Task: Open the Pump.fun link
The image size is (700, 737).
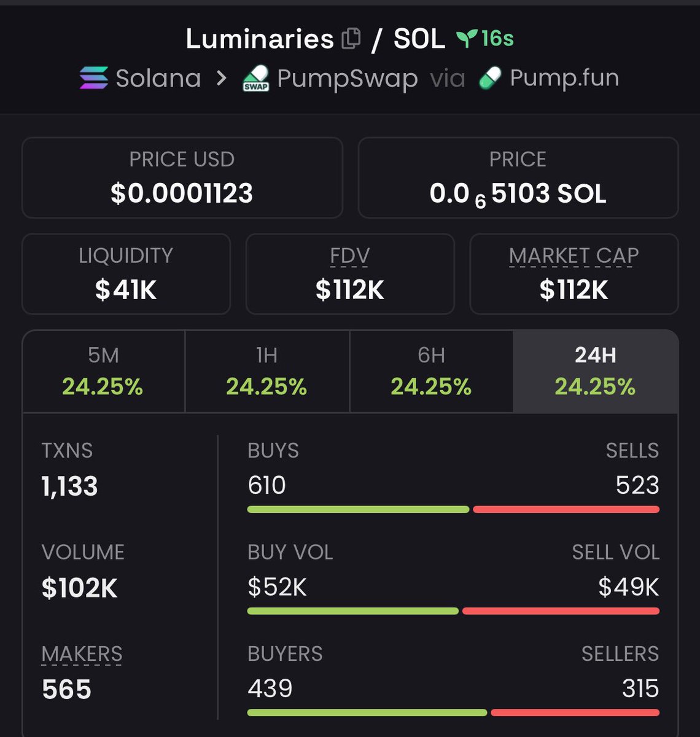Action: (564, 78)
